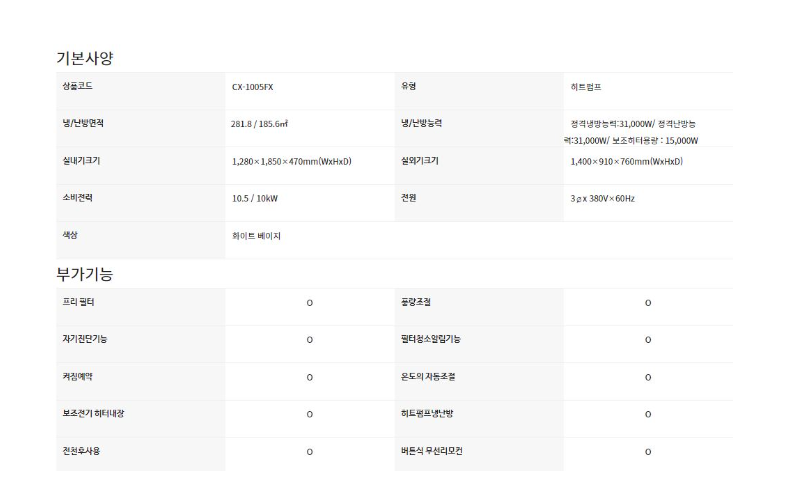The width and height of the screenshot is (797, 490).
Task: Select indoor unit size 1,280×1,850×470mm
Action: coord(291,161)
